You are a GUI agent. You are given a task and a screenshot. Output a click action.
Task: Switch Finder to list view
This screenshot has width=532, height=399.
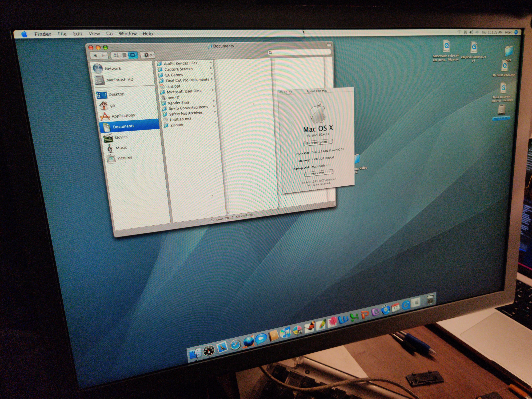coord(124,55)
